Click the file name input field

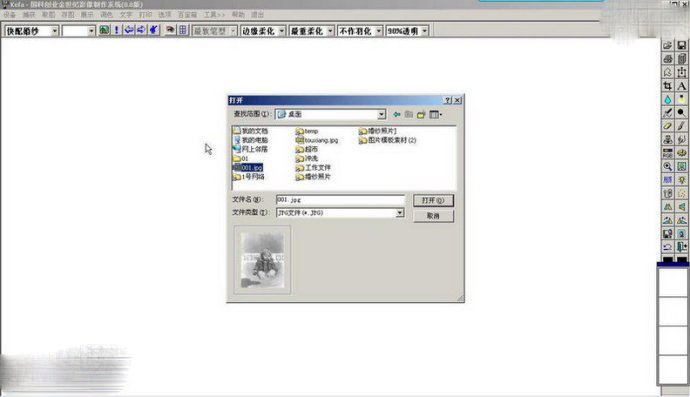pos(340,200)
